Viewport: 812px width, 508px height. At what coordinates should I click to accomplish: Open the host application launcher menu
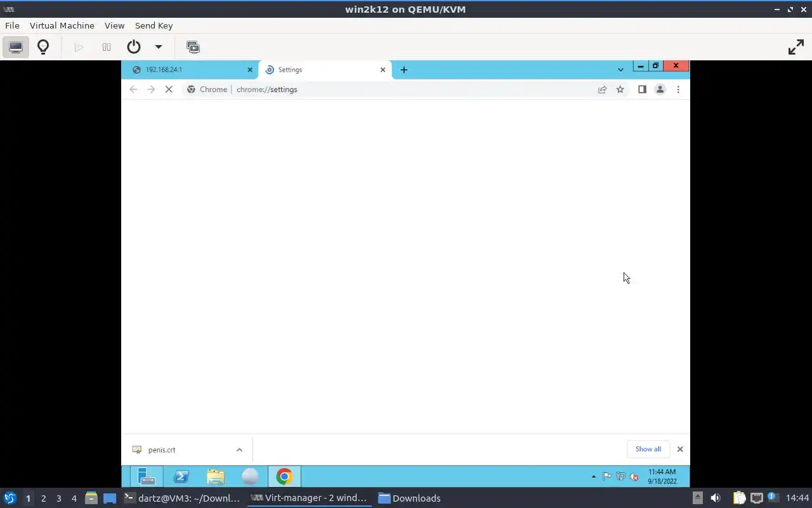pos(10,498)
